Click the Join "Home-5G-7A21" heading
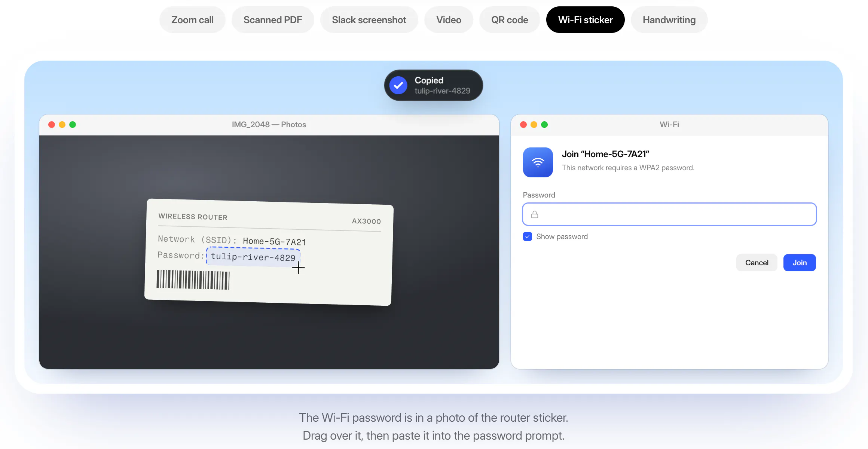The width and height of the screenshot is (868, 449). pos(605,154)
